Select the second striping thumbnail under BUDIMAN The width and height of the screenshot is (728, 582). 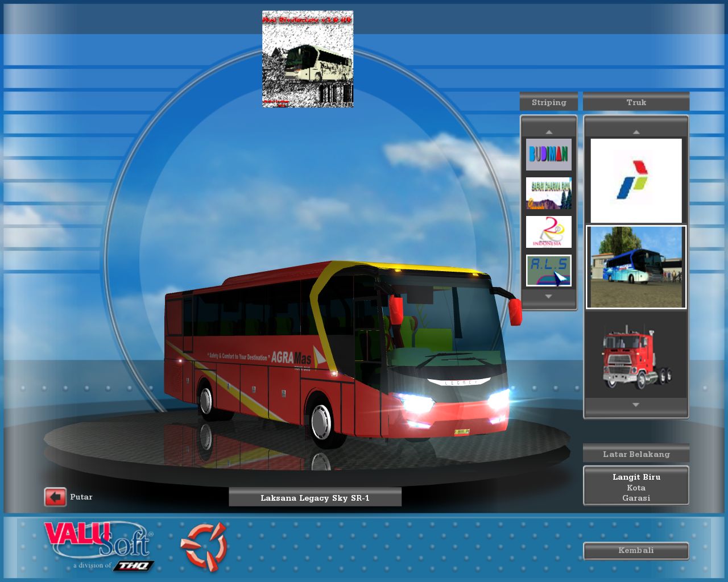click(x=548, y=193)
